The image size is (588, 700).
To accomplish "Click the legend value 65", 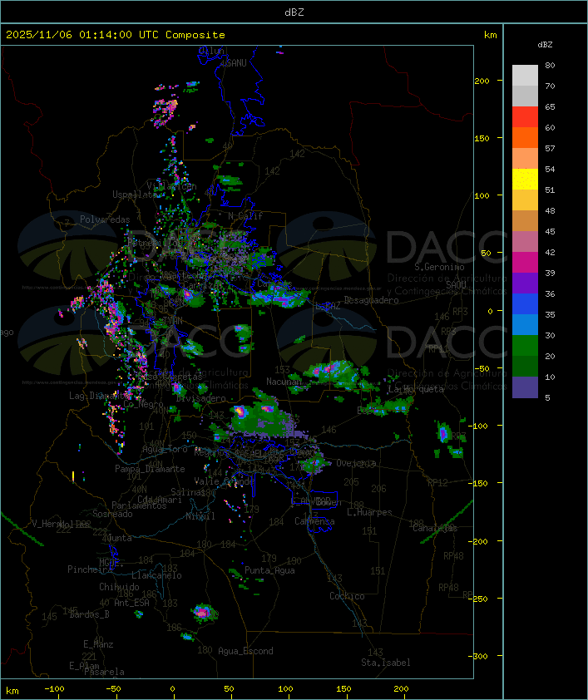I will (550, 106).
